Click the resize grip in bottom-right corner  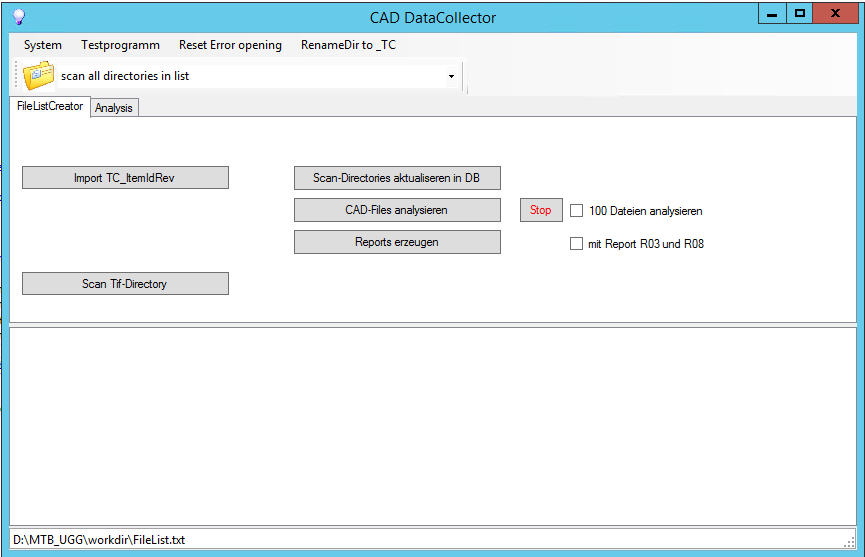tap(849, 541)
